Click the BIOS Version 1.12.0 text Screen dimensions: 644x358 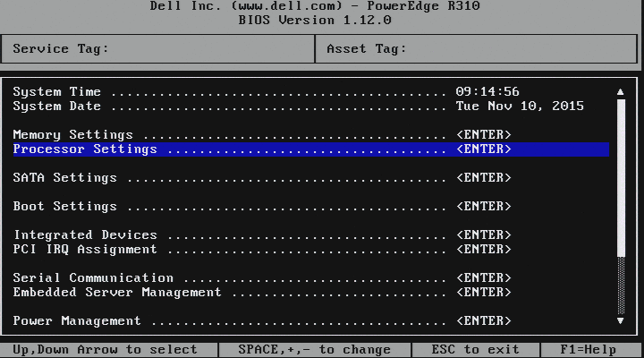click(x=315, y=20)
